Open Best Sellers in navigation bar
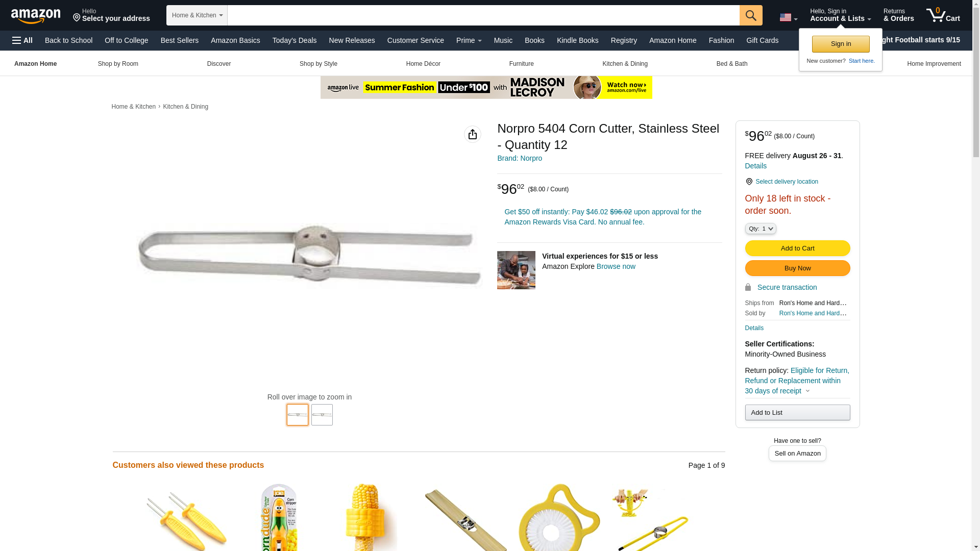This screenshot has width=980, height=551. tap(180, 40)
